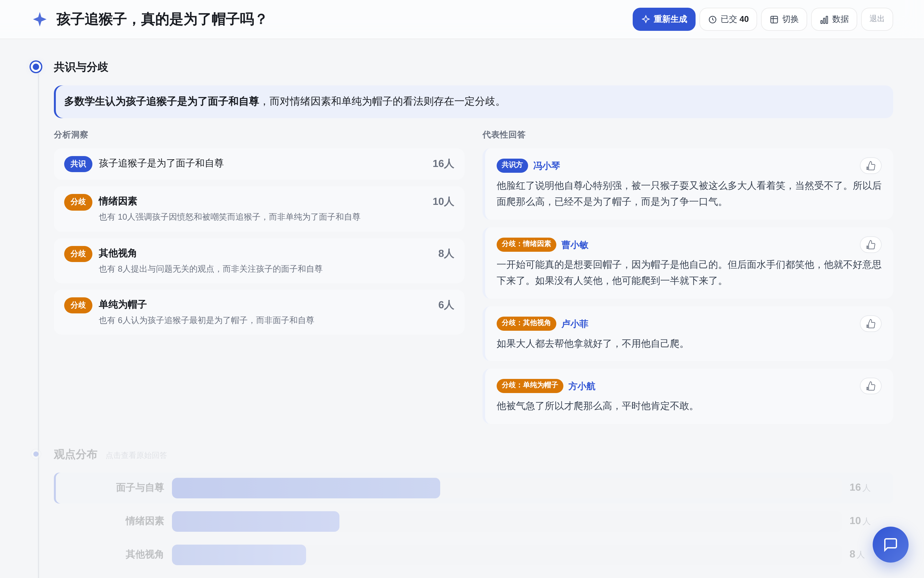Screen dimensions: 924x578
Task: Open student name 方小航
Action: point(581,386)
